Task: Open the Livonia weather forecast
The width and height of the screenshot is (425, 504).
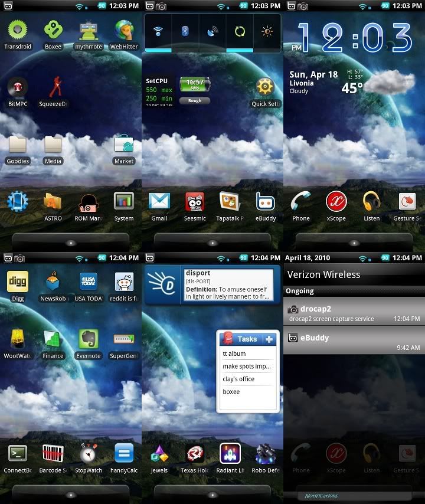Action: pos(352,83)
